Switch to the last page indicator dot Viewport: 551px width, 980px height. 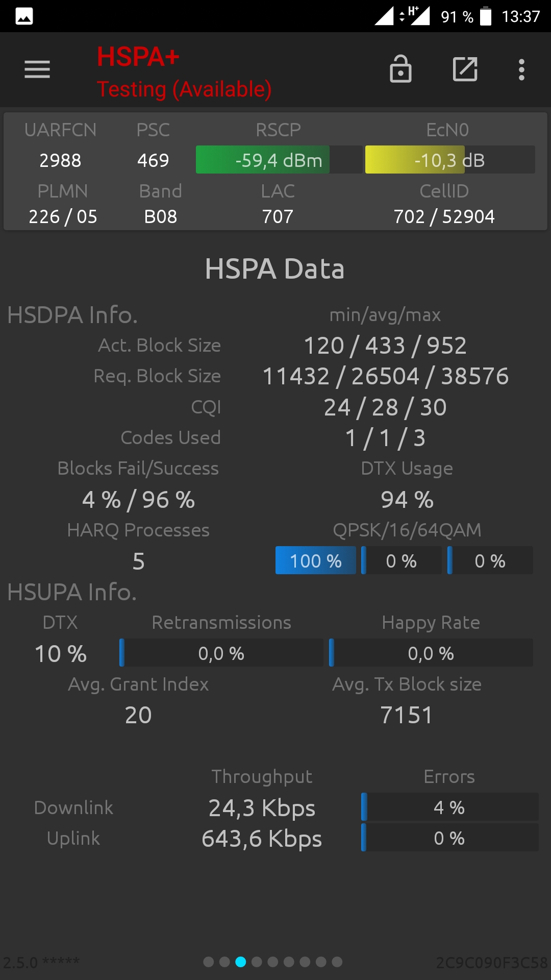[x=337, y=962]
